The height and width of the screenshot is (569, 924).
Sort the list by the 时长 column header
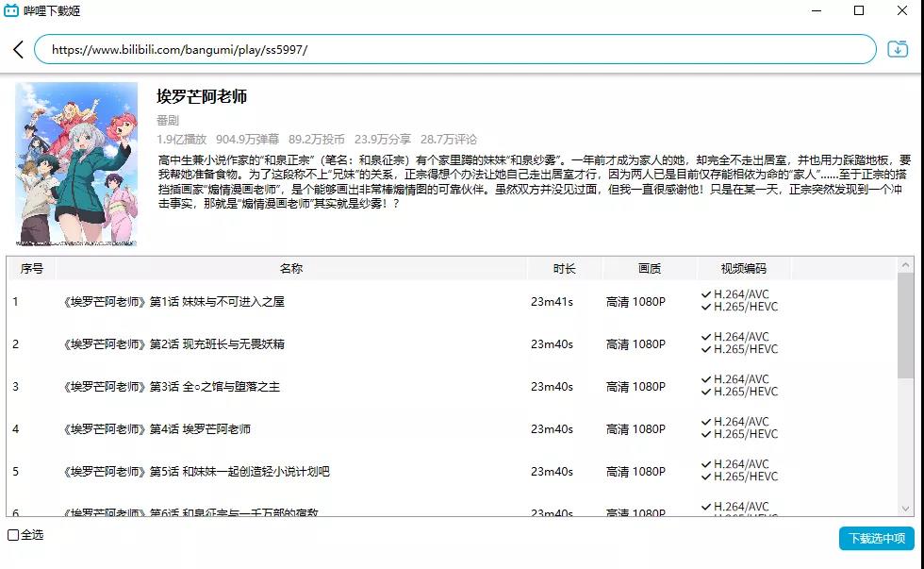[x=564, y=269]
